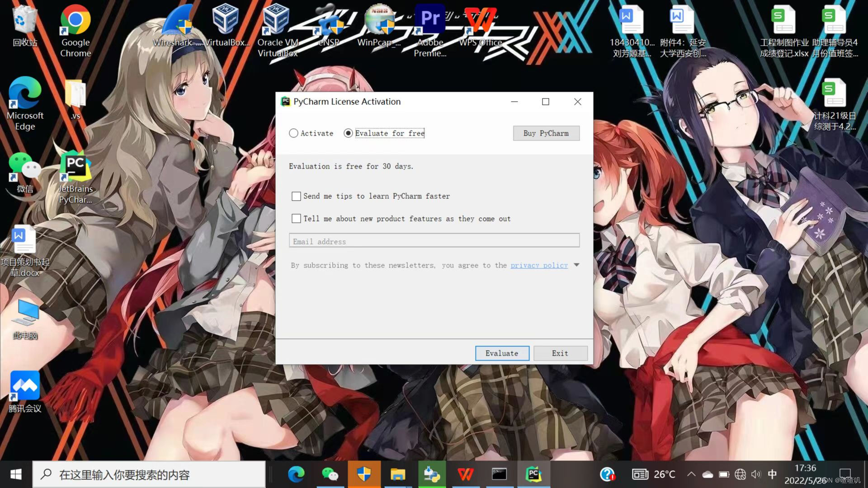Click the Email address field
Image resolution: width=868 pixels, height=488 pixels.
(434, 241)
